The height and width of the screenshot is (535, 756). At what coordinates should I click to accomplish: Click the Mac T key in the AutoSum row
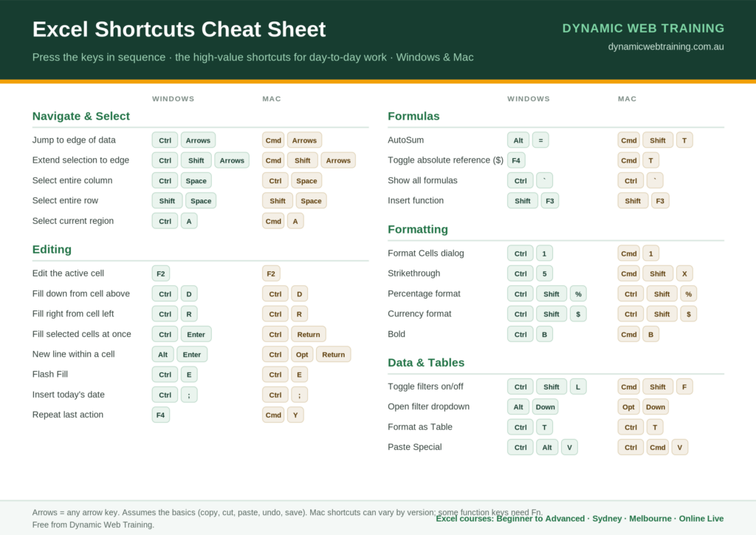[x=684, y=140]
